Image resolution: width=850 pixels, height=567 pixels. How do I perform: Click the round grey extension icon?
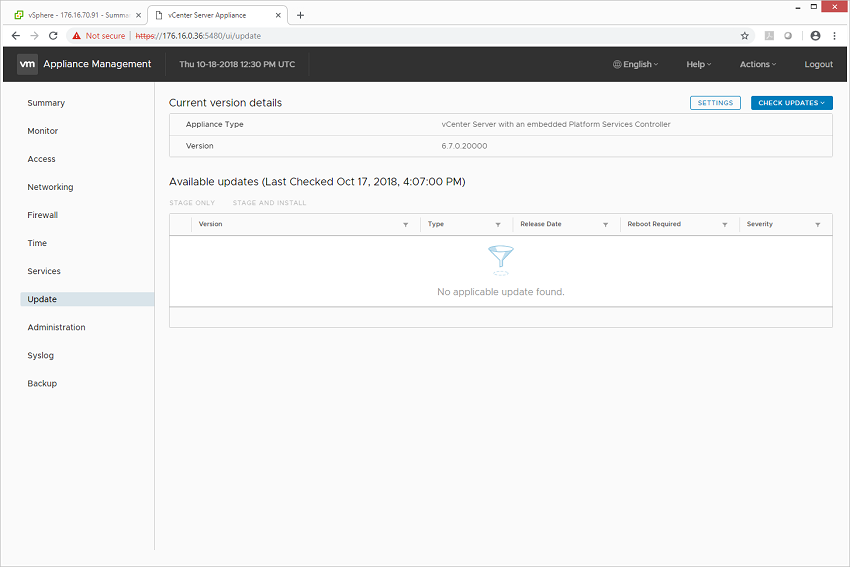pyautogui.click(x=788, y=36)
